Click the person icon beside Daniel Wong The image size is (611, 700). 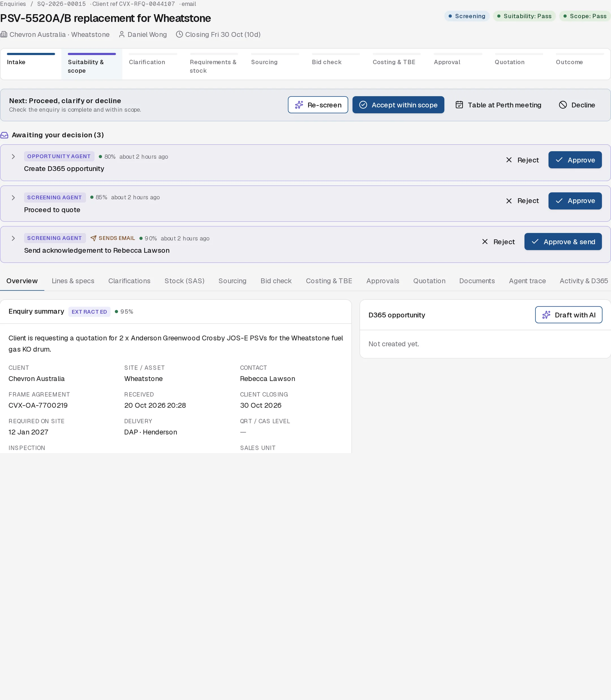[121, 35]
